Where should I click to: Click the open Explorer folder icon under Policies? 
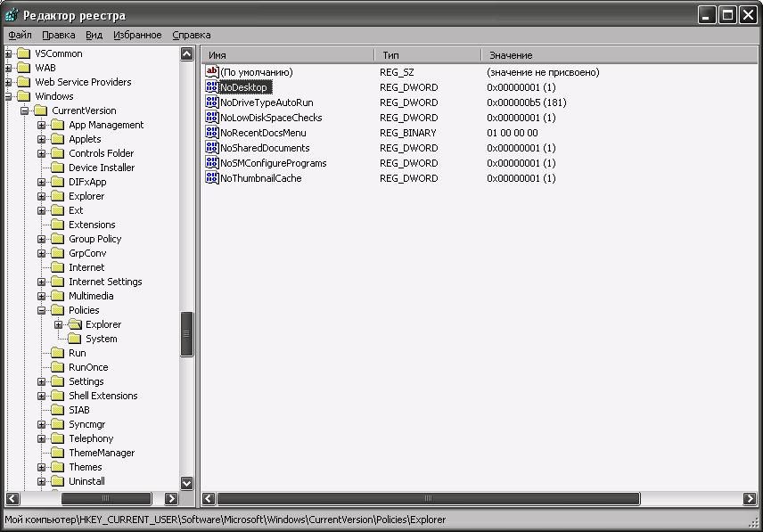tap(75, 324)
